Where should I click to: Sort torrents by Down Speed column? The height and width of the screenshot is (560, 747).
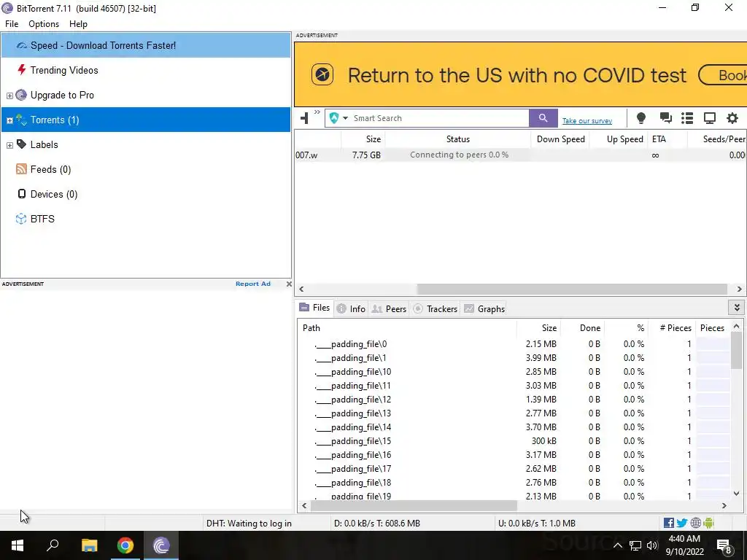click(560, 139)
